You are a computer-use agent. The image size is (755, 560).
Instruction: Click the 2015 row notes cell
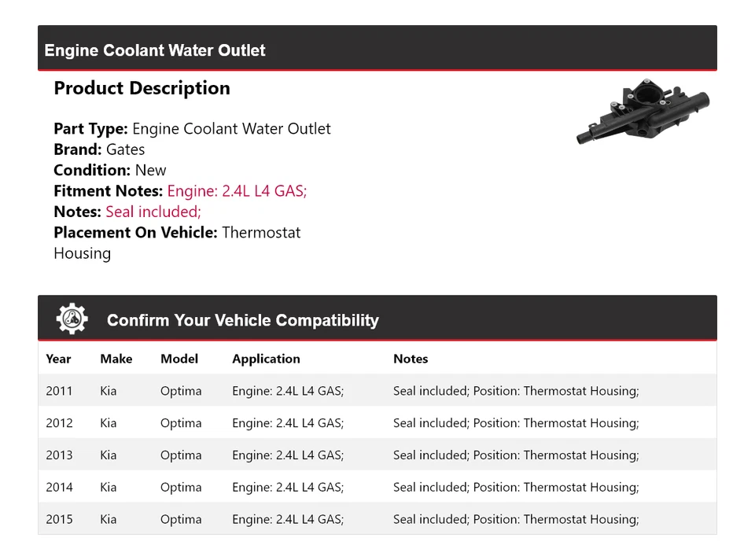[516, 520]
